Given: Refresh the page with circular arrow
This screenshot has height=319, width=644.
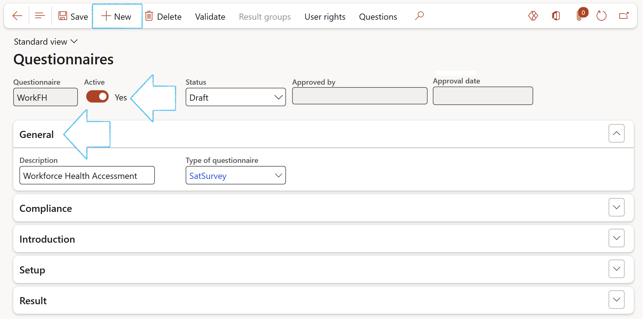Looking at the screenshot, I should pyautogui.click(x=601, y=16).
